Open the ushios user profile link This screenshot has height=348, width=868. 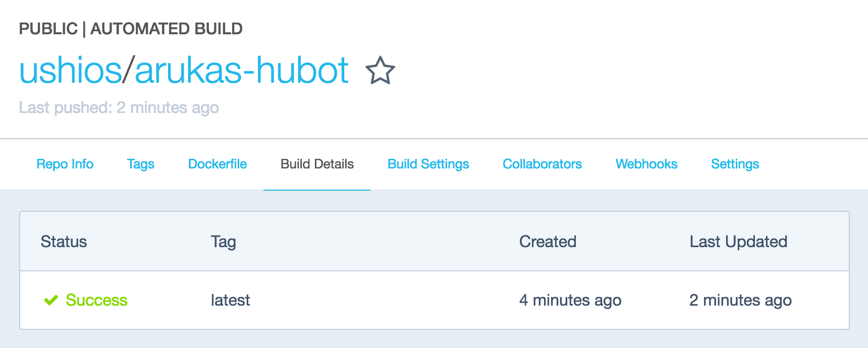pos(71,70)
